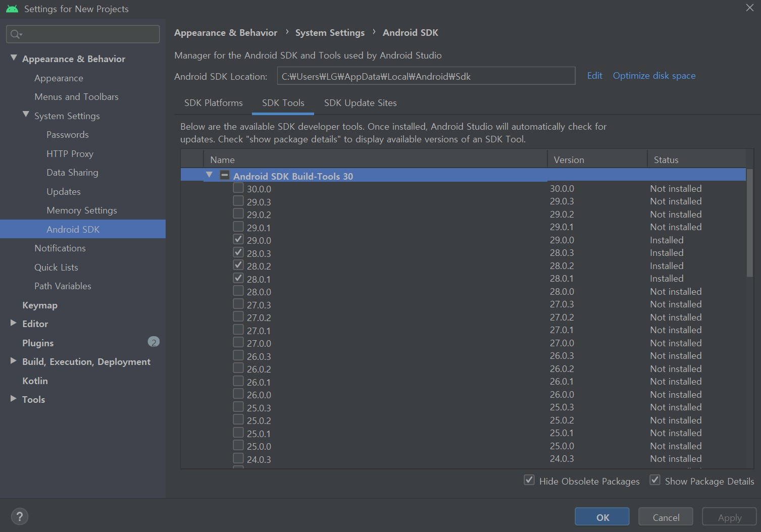761x532 pixels.
Task: Collapse the Appearance & Behavior tree arrow
Action: [x=14, y=58]
